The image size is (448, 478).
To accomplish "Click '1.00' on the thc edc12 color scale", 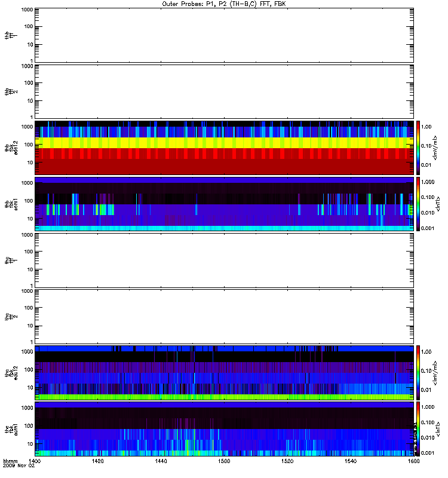I will 426,351.
